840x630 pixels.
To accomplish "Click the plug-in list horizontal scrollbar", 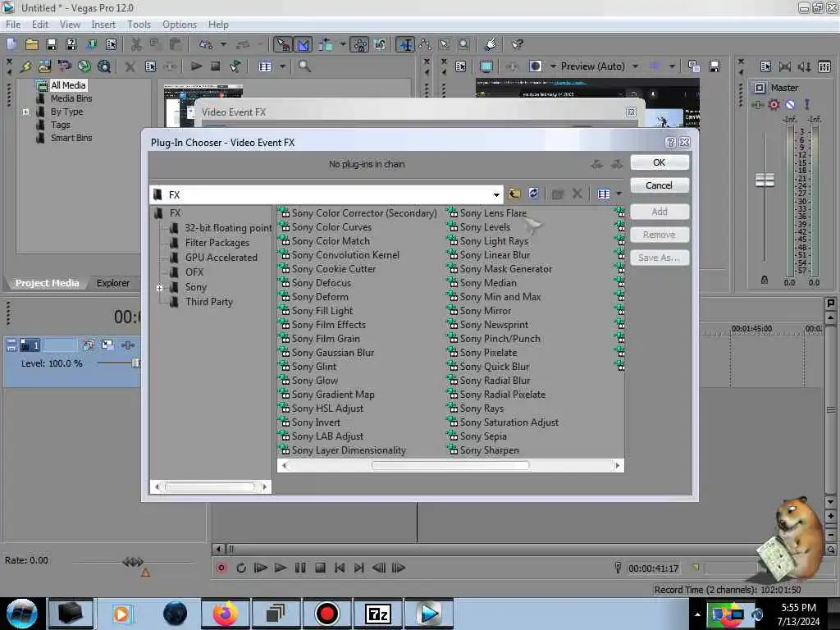I will (450, 466).
